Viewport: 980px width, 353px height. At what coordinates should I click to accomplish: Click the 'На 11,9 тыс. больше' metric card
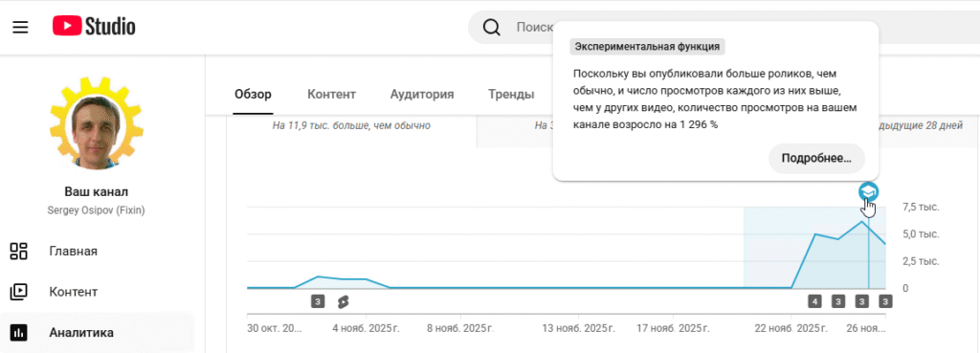pos(351,125)
